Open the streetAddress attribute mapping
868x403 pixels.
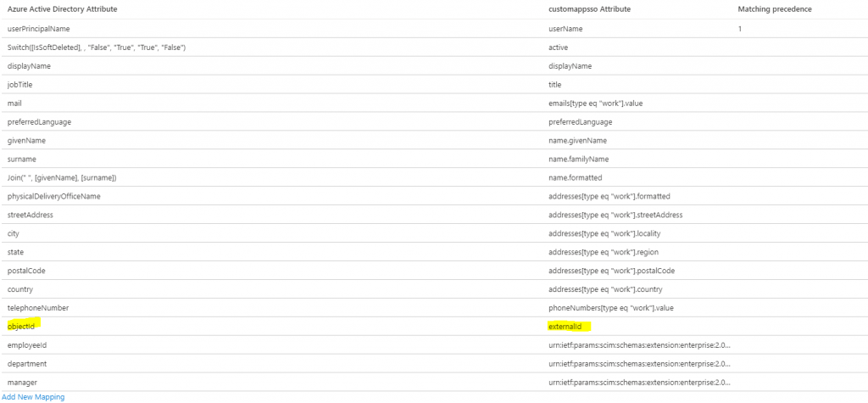(x=30, y=215)
